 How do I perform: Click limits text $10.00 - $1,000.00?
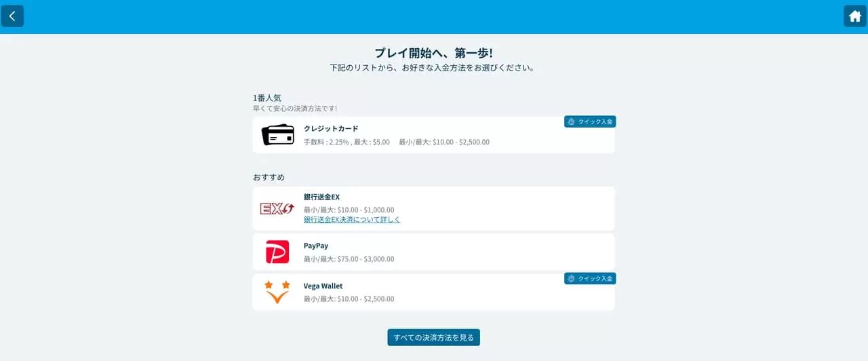tap(366, 210)
